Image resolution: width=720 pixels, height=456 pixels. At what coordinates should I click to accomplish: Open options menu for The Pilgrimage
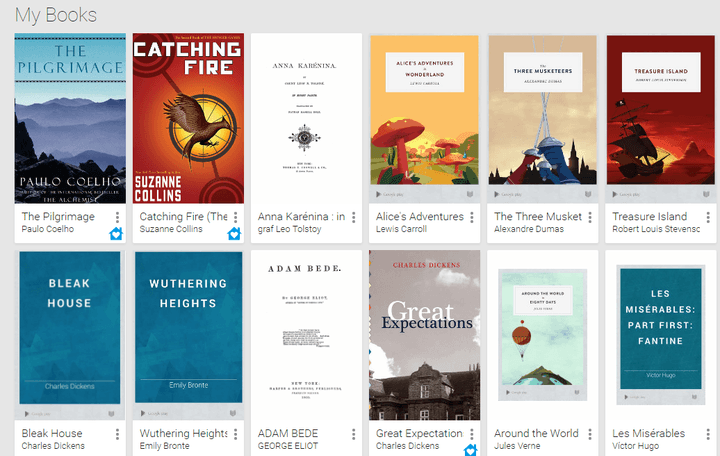118,217
